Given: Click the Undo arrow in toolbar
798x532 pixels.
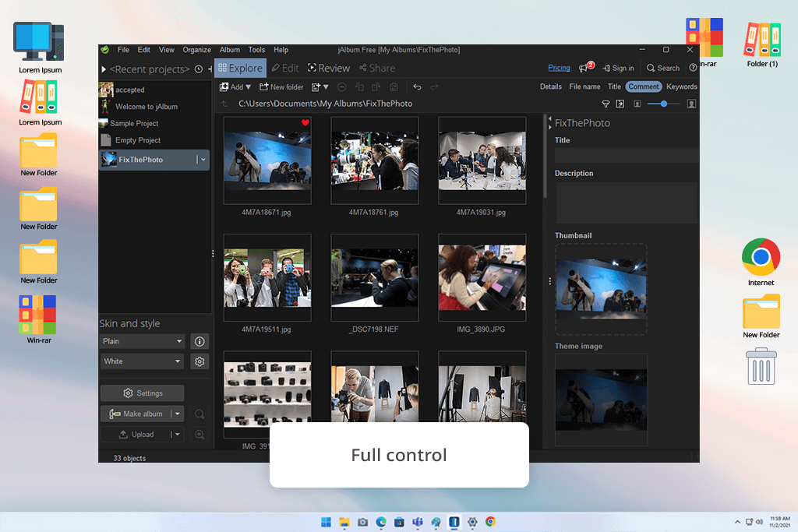Looking at the screenshot, I should 417,87.
